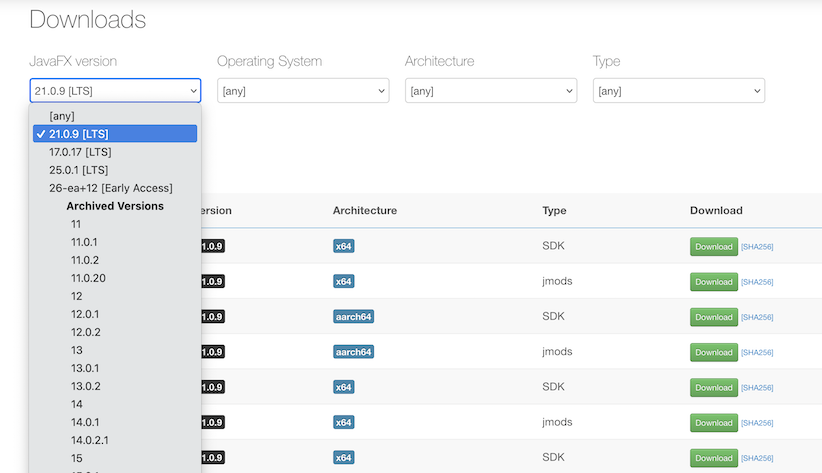This screenshot has width=822, height=473.
Task: Select archived version 12.0.1
Action: click(85, 314)
